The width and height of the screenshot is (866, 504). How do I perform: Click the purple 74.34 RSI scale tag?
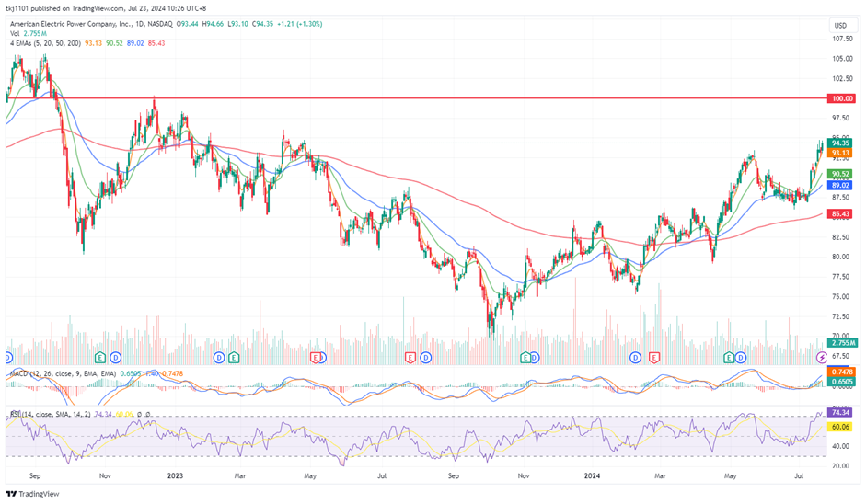click(840, 412)
